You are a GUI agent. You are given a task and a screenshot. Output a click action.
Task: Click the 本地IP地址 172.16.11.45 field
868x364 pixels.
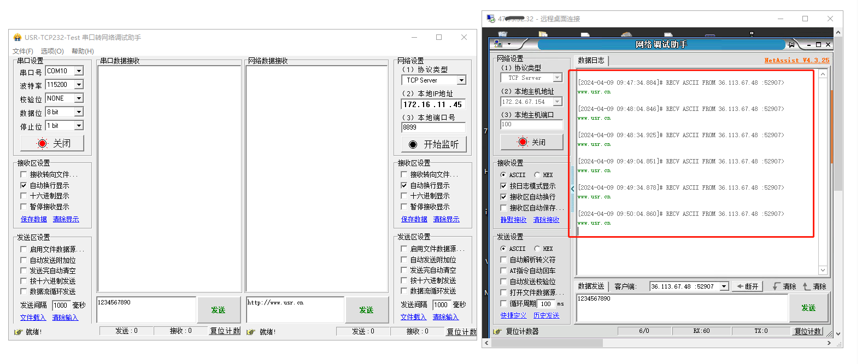click(433, 104)
